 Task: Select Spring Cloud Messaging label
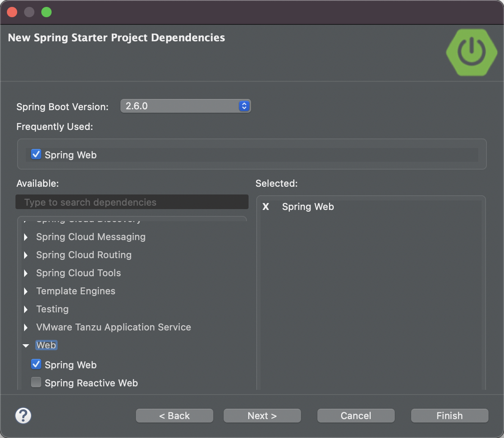coord(91,237)
